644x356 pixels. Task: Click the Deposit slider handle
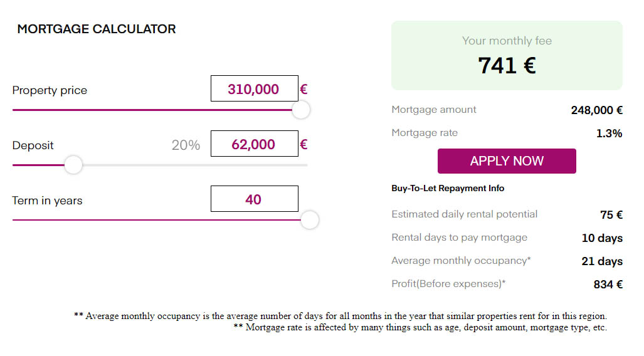tap(73, 165)
